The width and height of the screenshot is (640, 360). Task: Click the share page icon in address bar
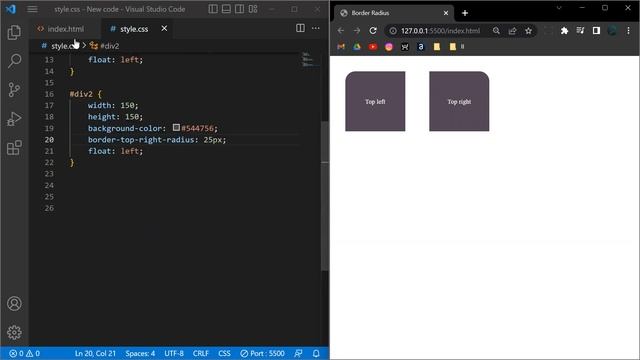512,31
